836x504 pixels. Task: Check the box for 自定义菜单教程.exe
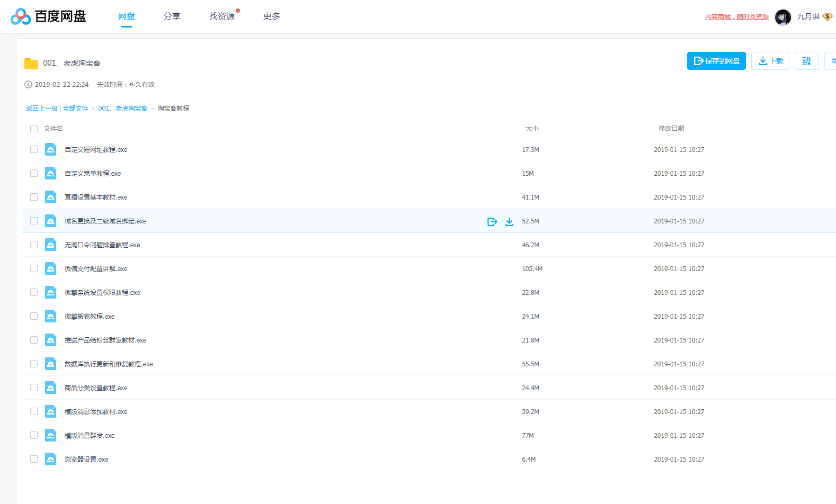pos(34,173)
